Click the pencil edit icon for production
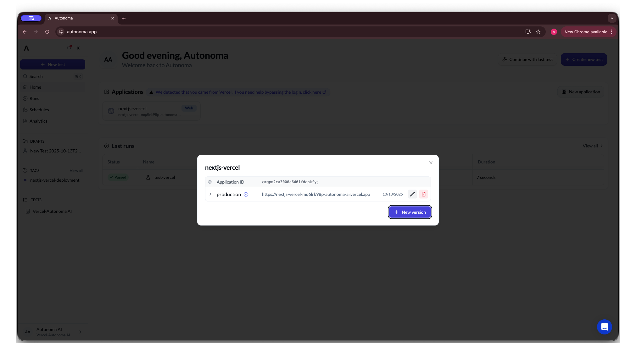636x364 pixels. point(412,194)
